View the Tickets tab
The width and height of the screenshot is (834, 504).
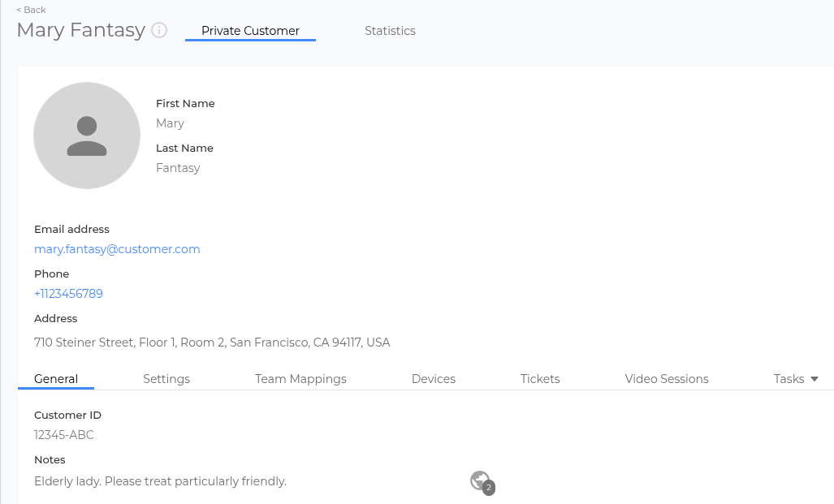tap(540, 379)
